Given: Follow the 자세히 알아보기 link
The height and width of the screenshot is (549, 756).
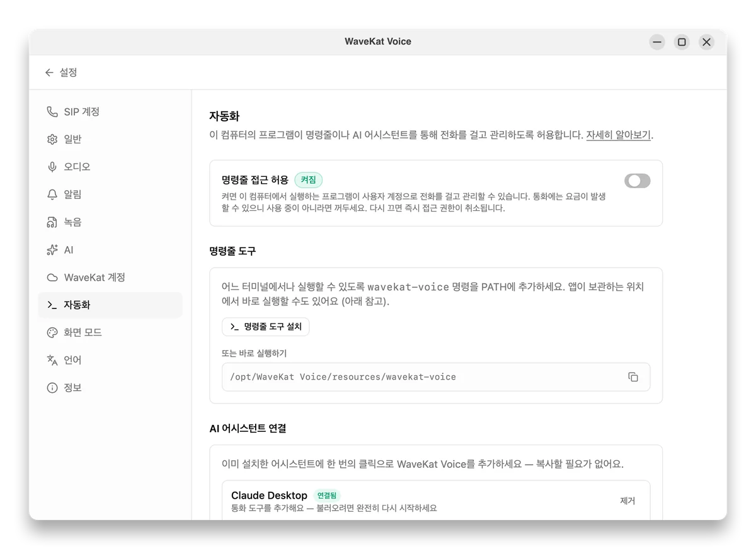Looking at the screenshot, I should pyautogui.click(x=618, y=135).
